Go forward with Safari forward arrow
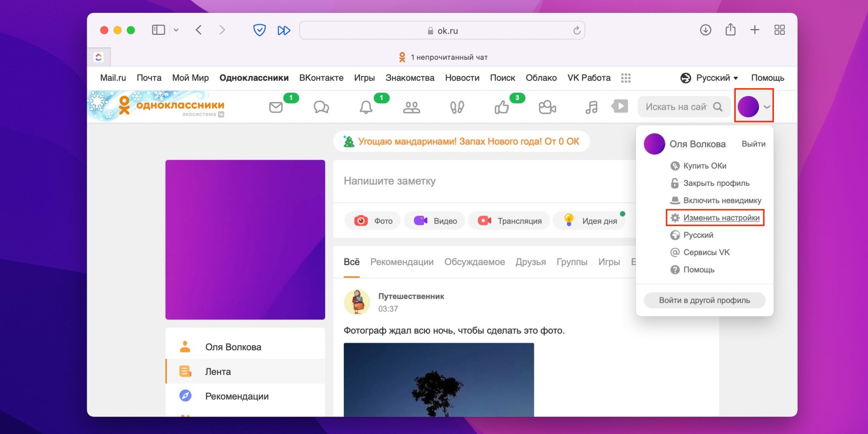 pos(222,30)
